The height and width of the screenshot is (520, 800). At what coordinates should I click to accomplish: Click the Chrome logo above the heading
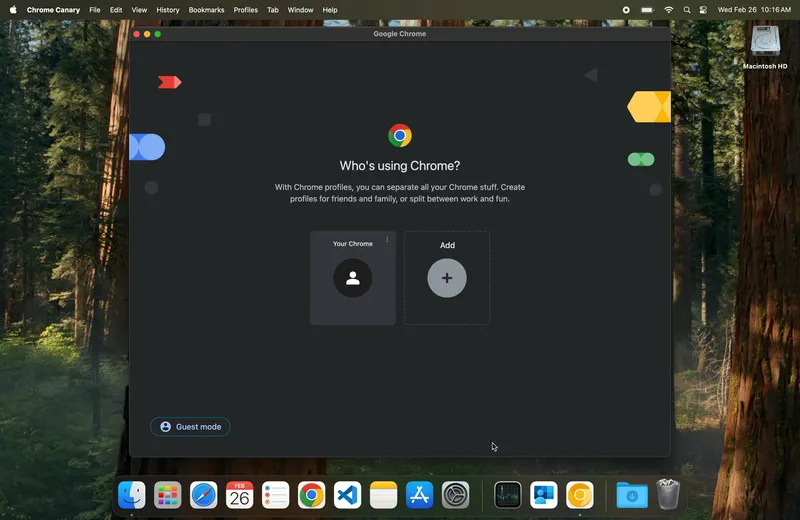click(x=400, y=136)
